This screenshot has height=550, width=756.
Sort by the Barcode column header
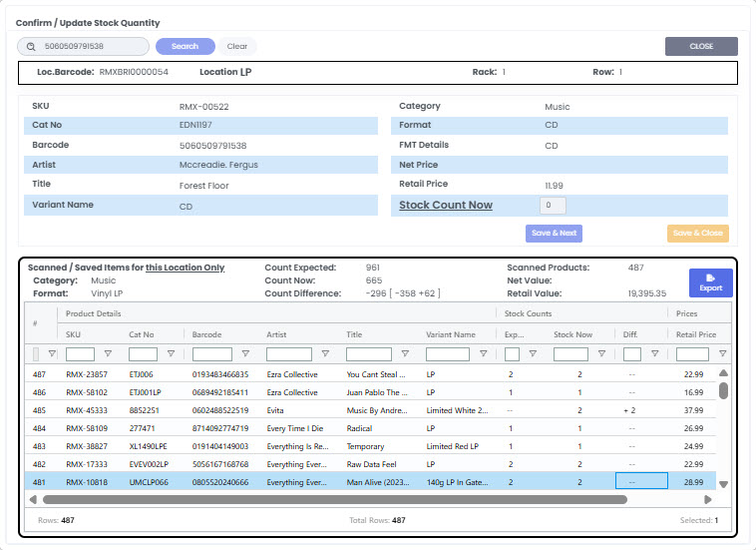pyautogui.click(x=206, y=334)
